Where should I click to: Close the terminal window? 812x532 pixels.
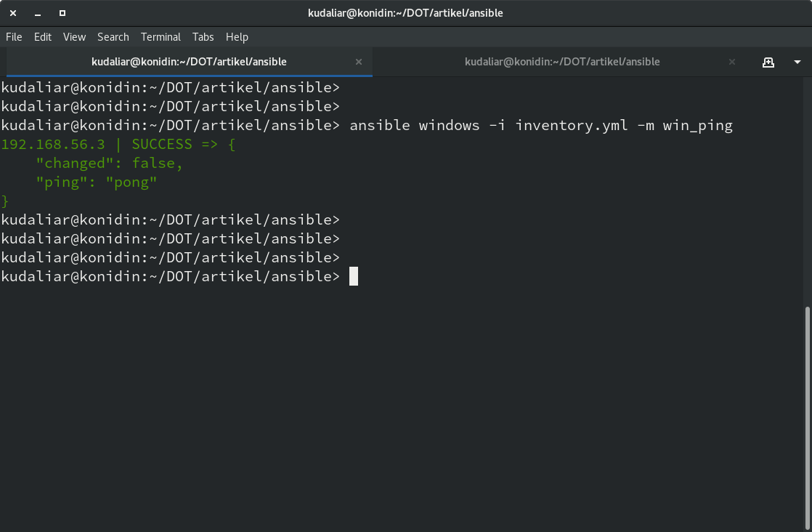pyautogui.click(x=14, y=13)
